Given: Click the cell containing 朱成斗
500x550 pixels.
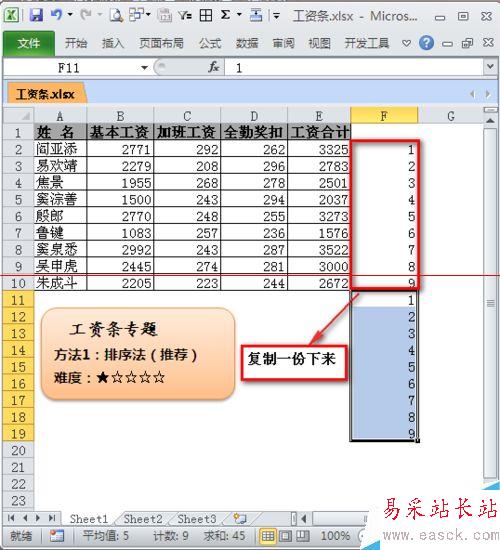Looking at the screenshot, I should pyautogui.click(x=60, y=283).
